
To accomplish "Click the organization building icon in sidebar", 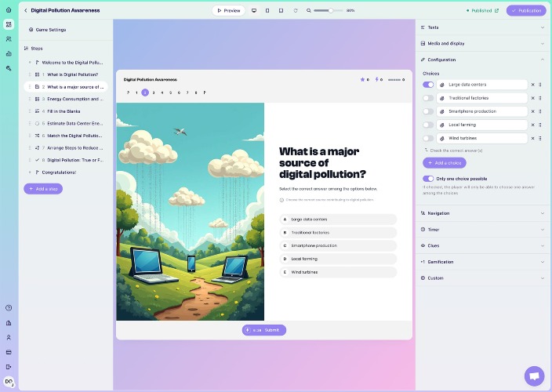I will 9,323.
